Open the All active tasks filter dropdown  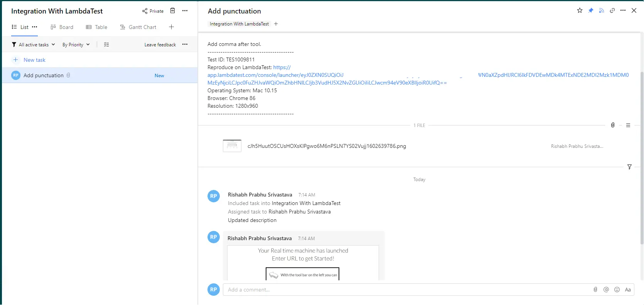click(34, 45)
